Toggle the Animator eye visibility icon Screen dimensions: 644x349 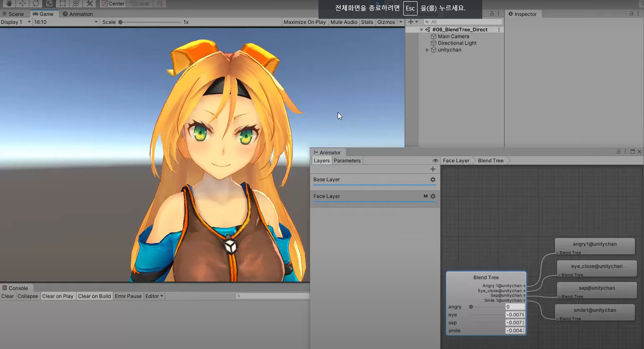tap(435, 161)
